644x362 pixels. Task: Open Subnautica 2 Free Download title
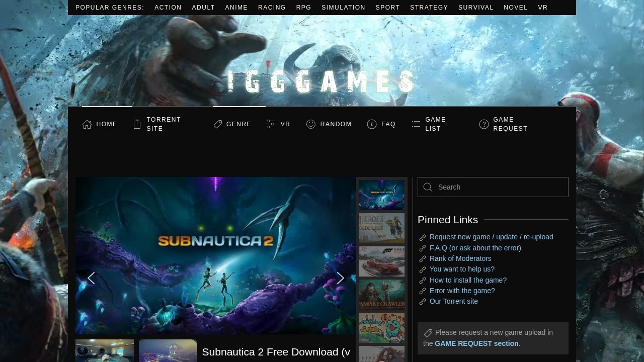(x=276, y=352)
